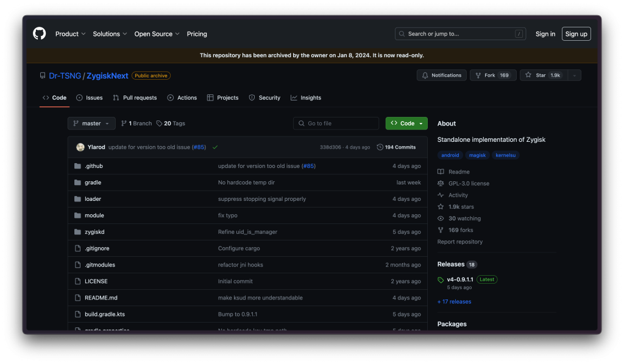Open the build.gradle.kts file
The image size is (624, 364).
tap(105, 314)
